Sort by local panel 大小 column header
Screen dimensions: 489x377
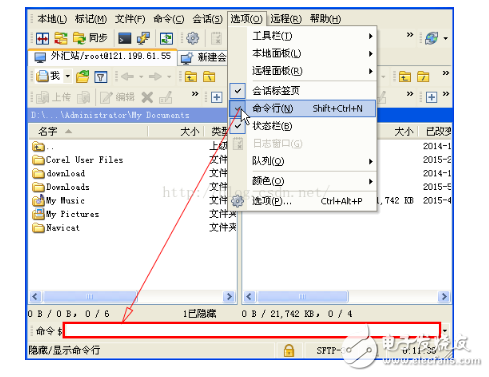click(x=176, y=132)
